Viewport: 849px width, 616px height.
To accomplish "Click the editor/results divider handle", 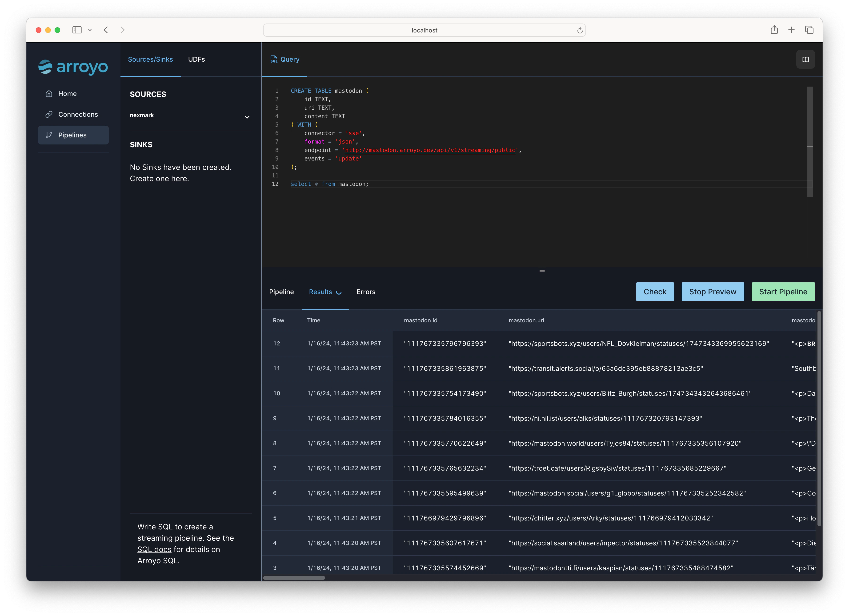I will coord(542,271).
